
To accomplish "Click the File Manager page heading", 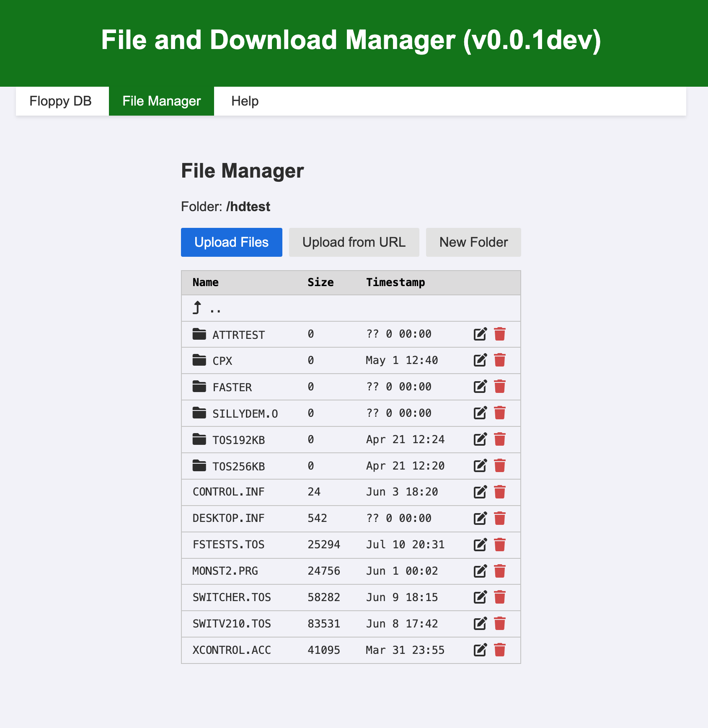I will 243,171.
